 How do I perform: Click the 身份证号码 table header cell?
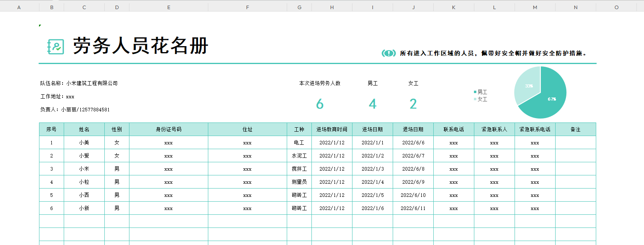pos(168,129)
